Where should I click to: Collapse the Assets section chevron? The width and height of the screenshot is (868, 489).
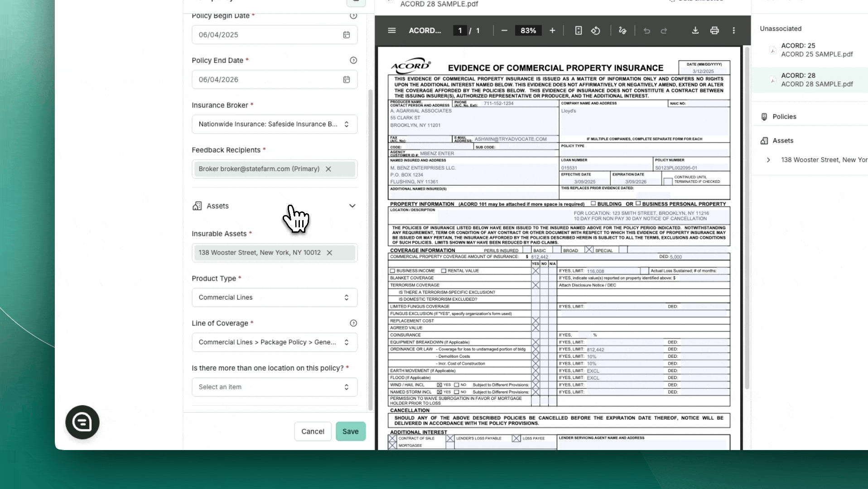pos(352,206)
